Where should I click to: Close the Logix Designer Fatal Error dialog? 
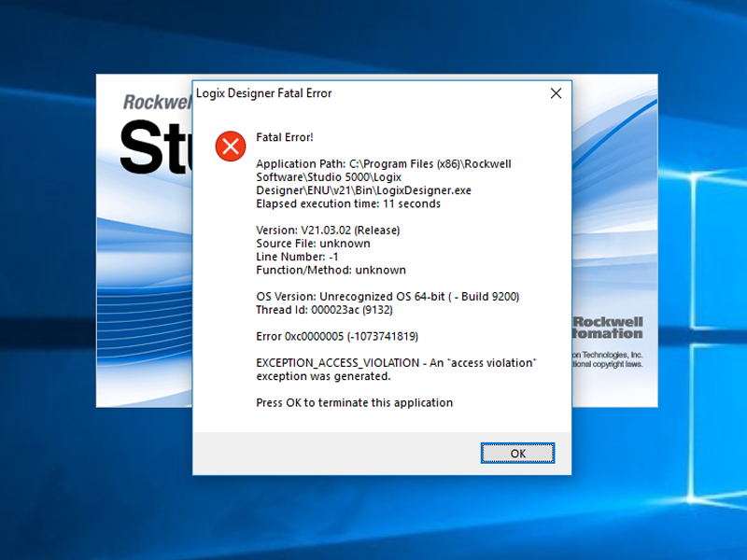tap(556, 93)
